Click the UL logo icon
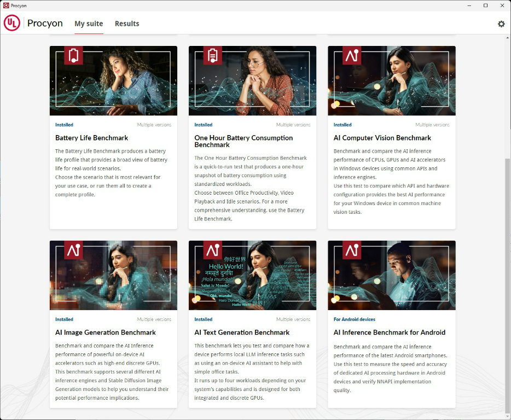The image size is (511, 420). point(12,23)
